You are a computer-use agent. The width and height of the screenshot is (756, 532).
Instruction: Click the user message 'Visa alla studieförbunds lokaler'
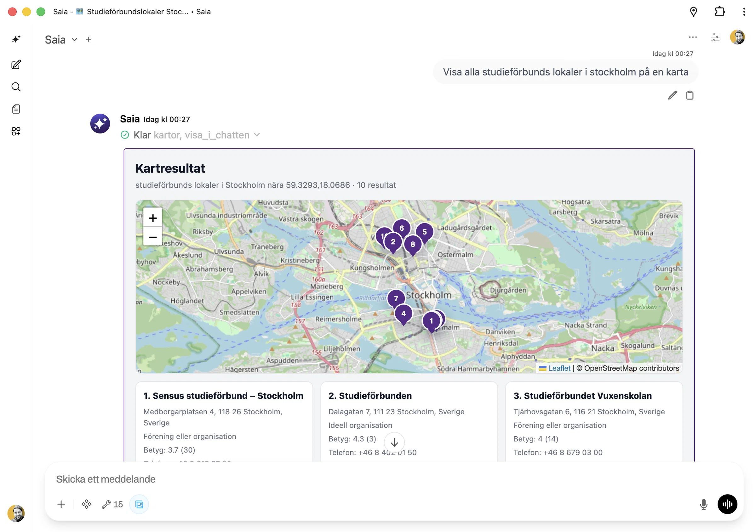[x=566, y=72]
